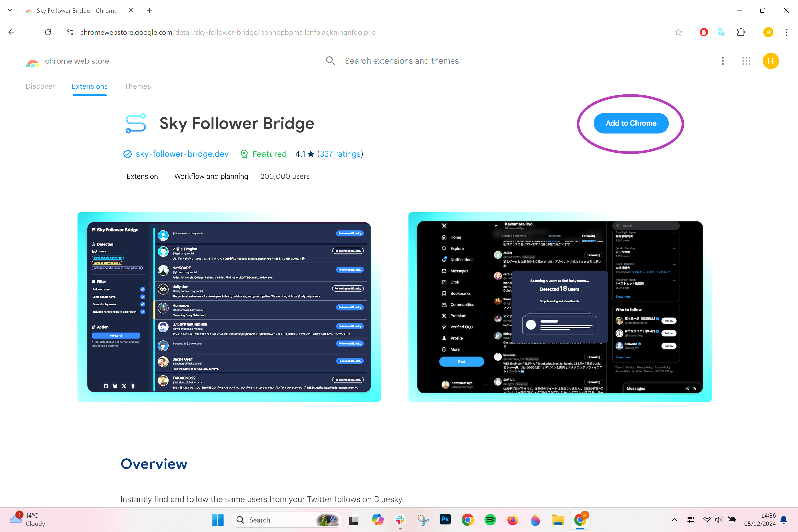Open Task View from taskbar
The image size is (798, 532).
pyautogui.click(x=354, y=520)
